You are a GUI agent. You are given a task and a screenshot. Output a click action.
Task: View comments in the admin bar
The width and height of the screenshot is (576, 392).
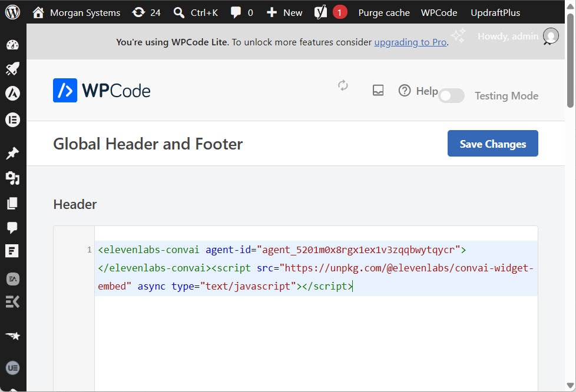coord(241,12)
